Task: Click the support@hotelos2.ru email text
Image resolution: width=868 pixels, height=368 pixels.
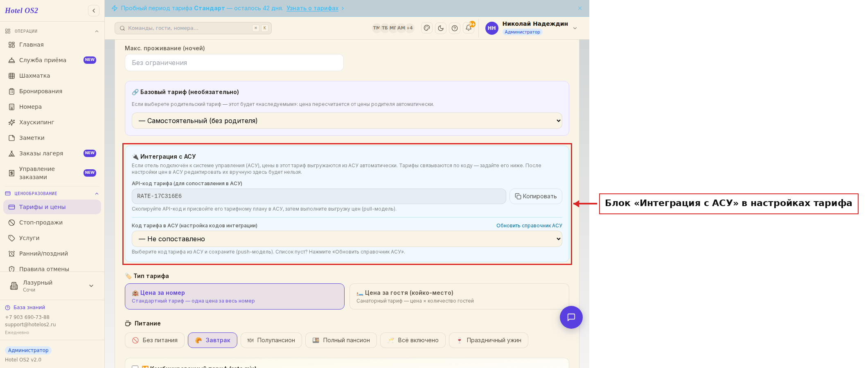Action: tap(30, 325)
